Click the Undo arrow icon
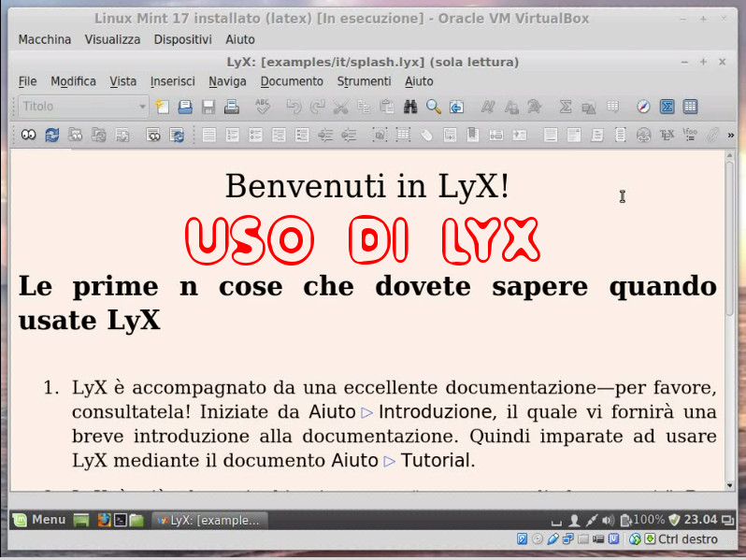Image resolution: width=746 pixels, height=560 pixels. coord(294,107)
